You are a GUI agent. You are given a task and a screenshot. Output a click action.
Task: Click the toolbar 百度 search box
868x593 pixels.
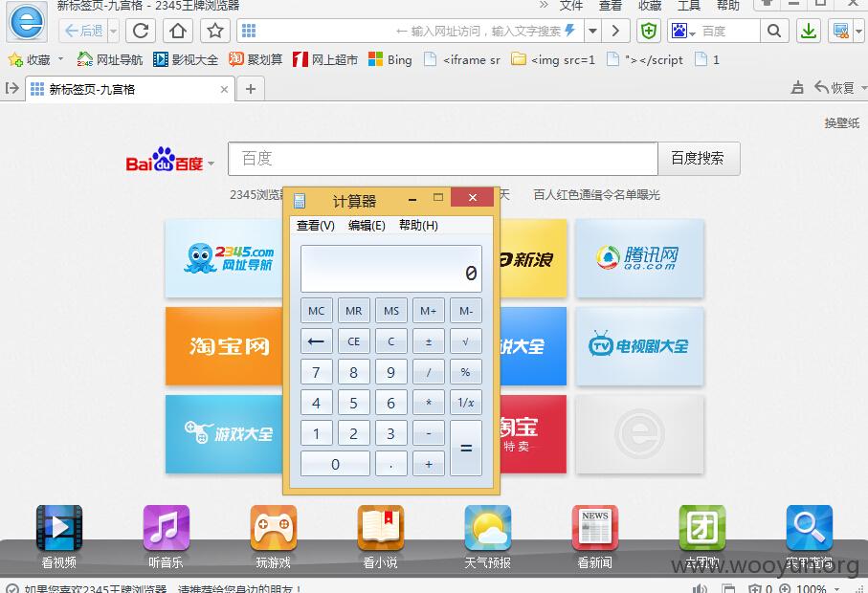coord(728,31)
